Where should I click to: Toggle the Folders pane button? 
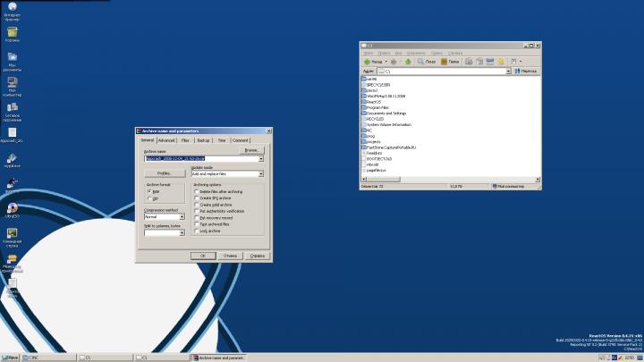[450, 62]
